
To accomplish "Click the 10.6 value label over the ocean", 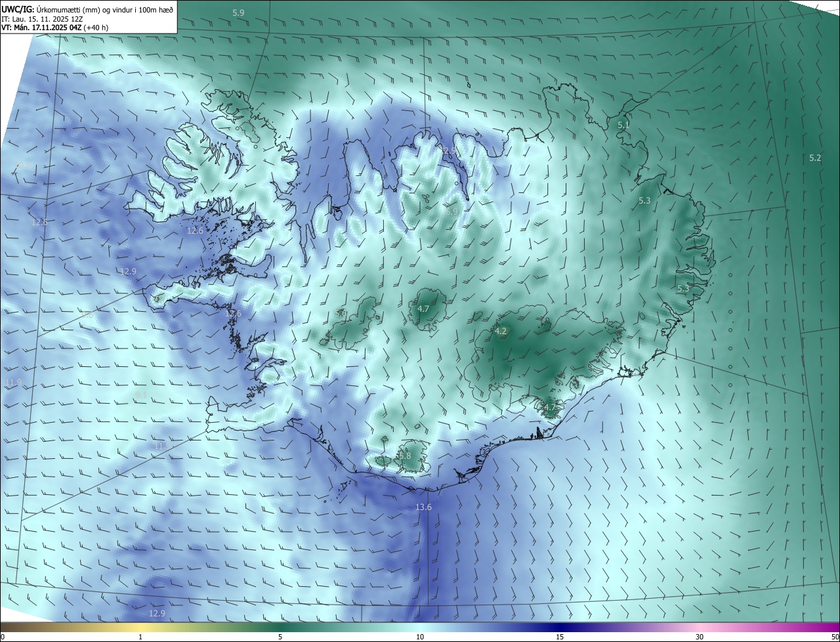I will pyautogui.click(x=24, y=165).
